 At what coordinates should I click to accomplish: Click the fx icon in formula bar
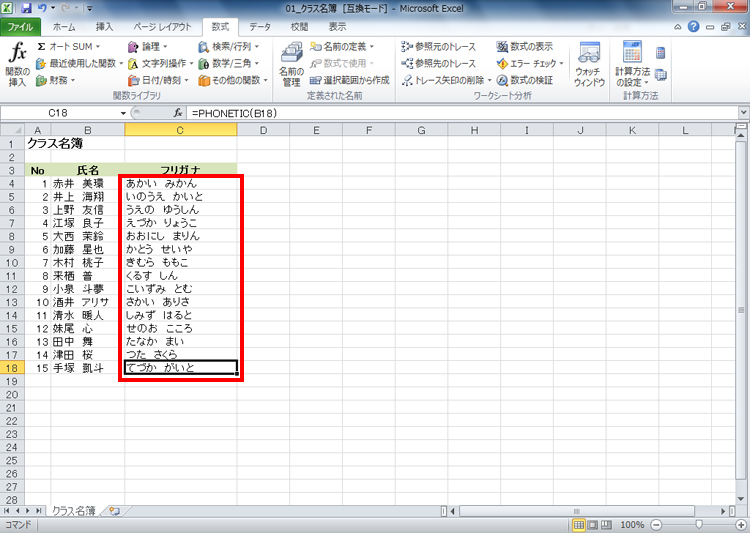pos(177,113)
